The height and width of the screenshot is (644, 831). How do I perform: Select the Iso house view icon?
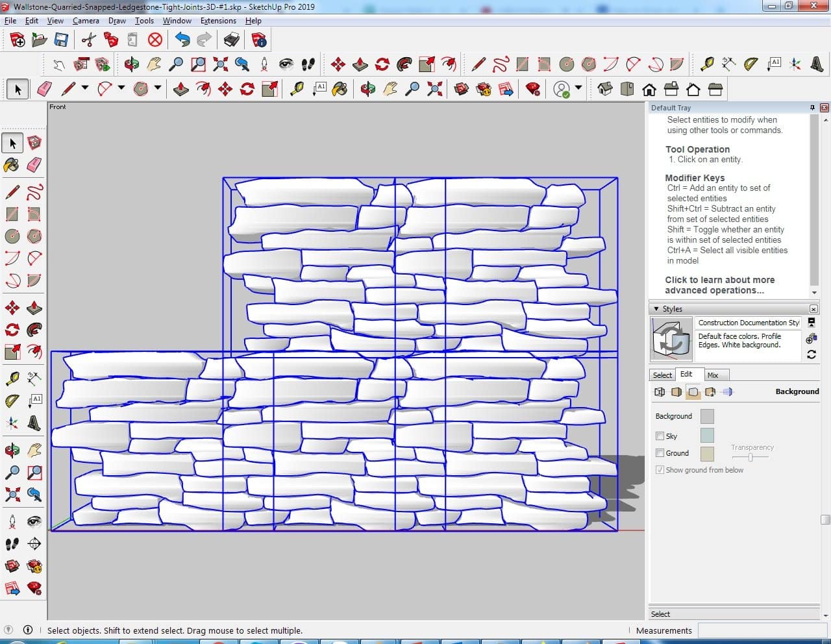click(x=604, y=89)
